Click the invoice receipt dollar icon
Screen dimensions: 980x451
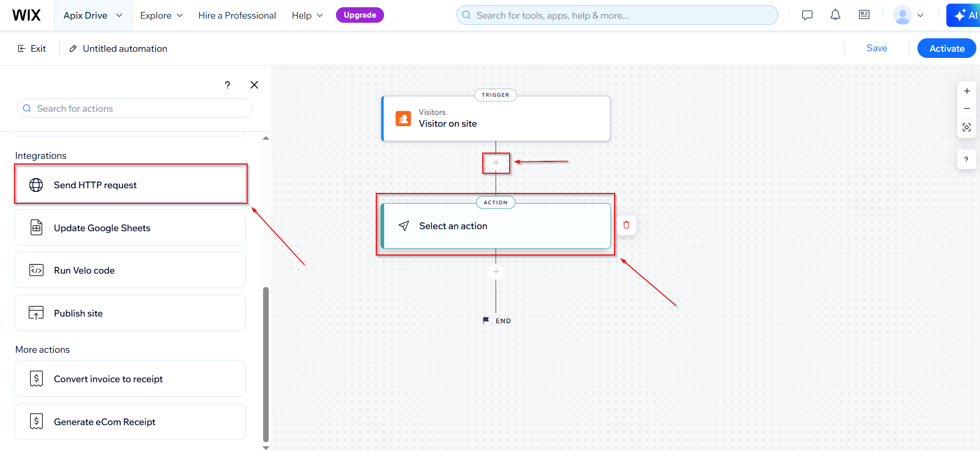(36, 379)
